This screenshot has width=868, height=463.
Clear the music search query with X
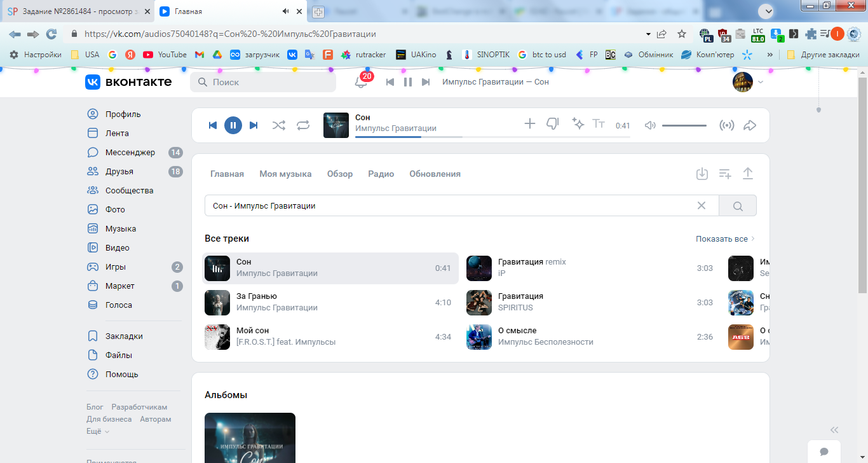click(702, 205)
